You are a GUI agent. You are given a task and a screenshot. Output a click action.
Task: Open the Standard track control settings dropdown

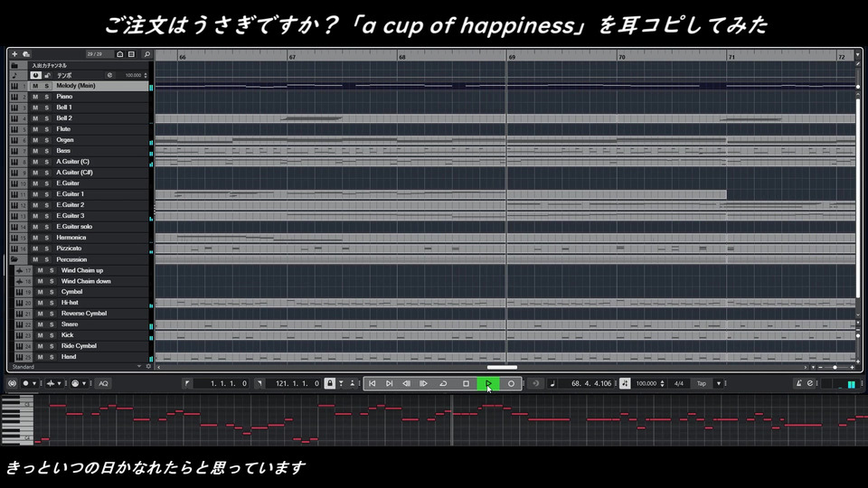point(139,367)
